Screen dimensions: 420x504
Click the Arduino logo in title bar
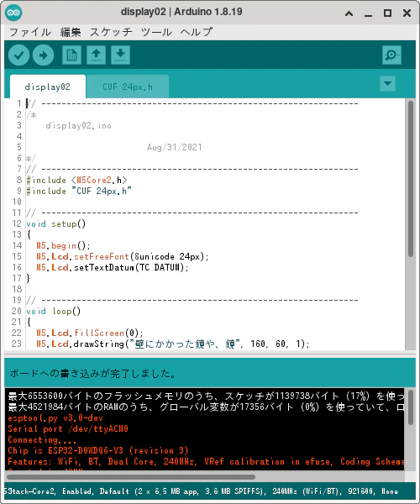[x=13, y=13]
